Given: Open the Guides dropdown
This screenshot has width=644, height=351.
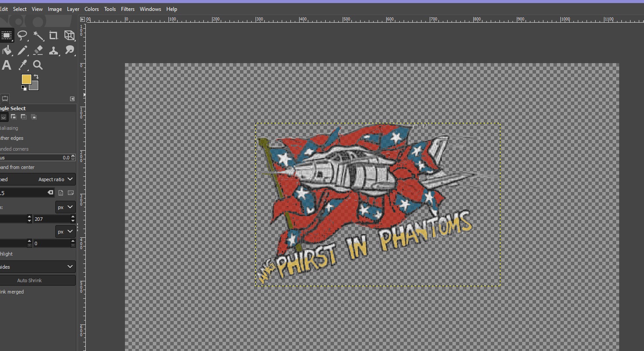Looking at the screenshot, I should 37,267.
